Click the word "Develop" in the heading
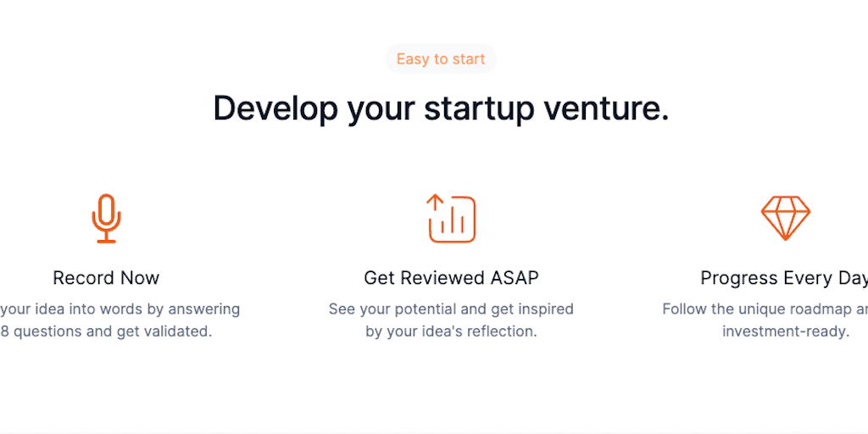Screen dimensions: 868x434 pyautogui.click(x=272, y=108)
